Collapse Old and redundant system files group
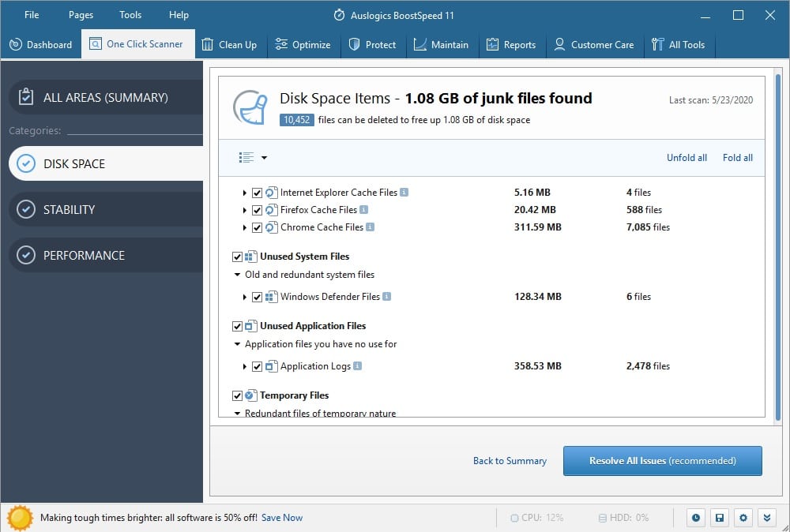This screenshot has width=790, height=532. click(x=237, y=275)
